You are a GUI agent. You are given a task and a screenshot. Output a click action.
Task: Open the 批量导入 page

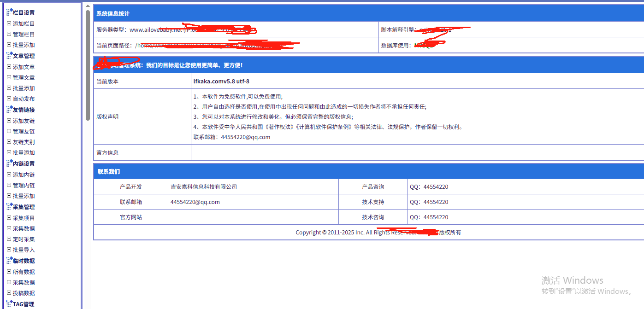24,250
